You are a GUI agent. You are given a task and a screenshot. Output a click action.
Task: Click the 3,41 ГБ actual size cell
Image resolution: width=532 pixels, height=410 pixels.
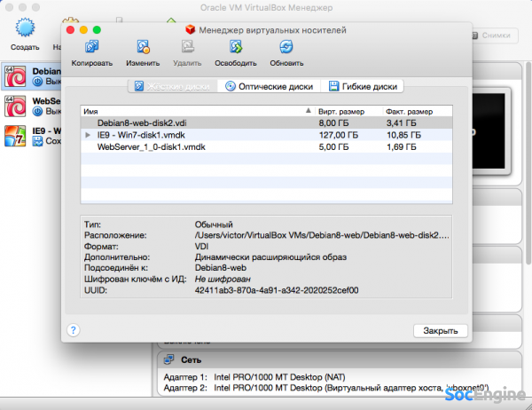(402, 123)
